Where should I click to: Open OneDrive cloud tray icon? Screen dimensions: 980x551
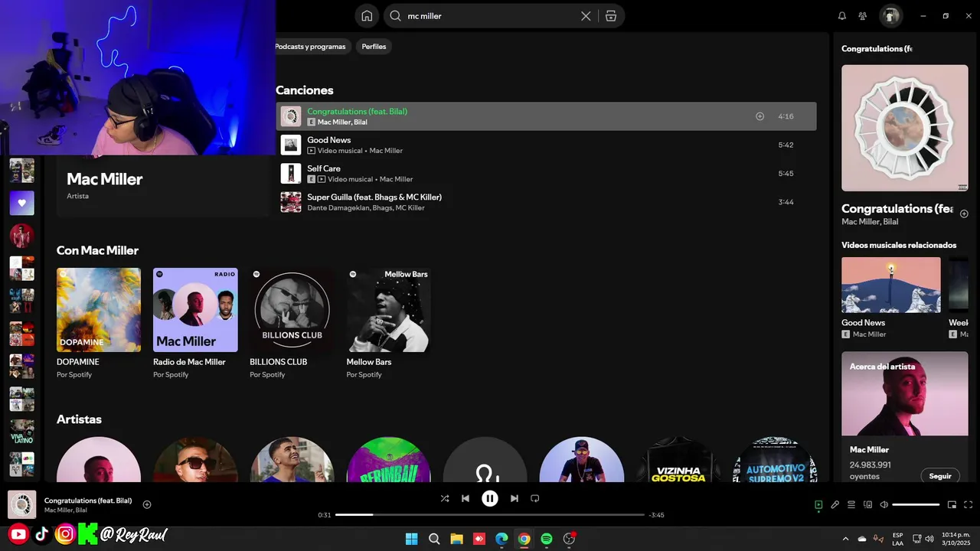pos(862,539)
